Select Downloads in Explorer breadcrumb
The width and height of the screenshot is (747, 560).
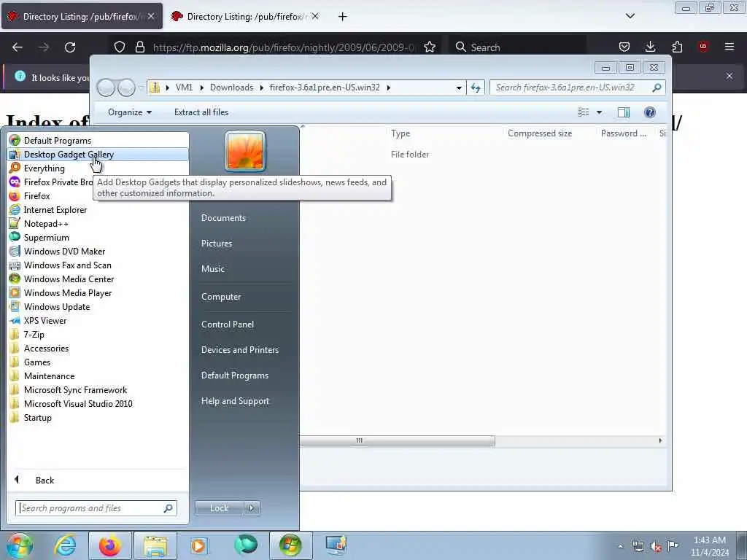(231, 87)
